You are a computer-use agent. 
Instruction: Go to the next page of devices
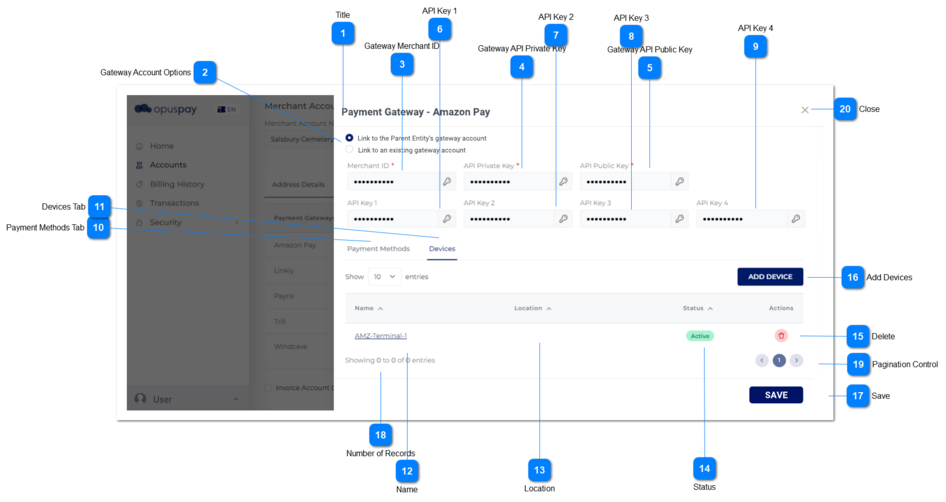(x=796, y=360)
